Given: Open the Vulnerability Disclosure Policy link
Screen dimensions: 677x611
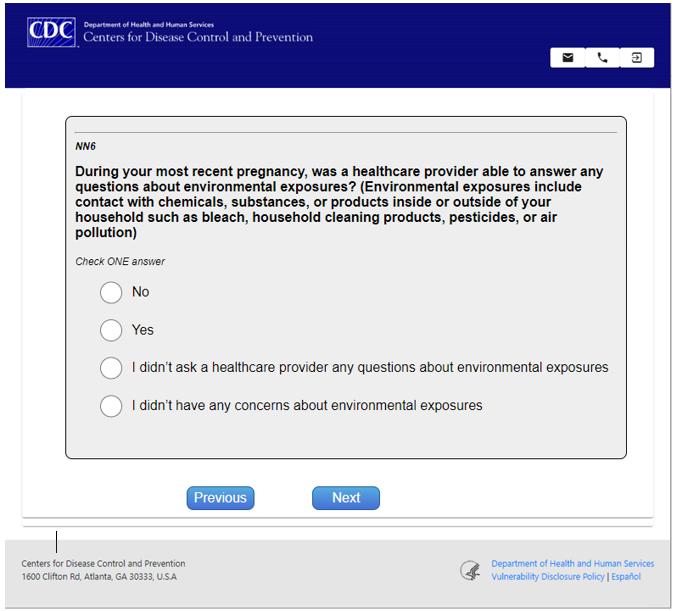Looking at the screenshot, I should tap(547, 577).
